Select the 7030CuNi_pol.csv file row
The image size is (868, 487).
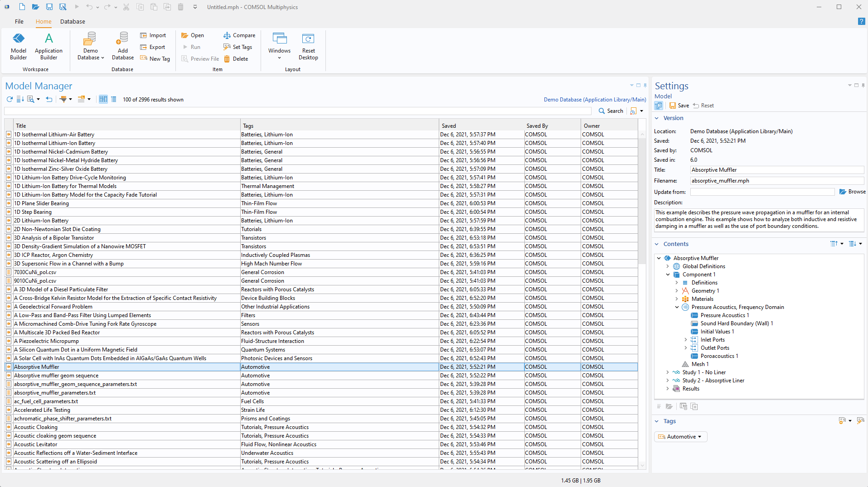321,272
